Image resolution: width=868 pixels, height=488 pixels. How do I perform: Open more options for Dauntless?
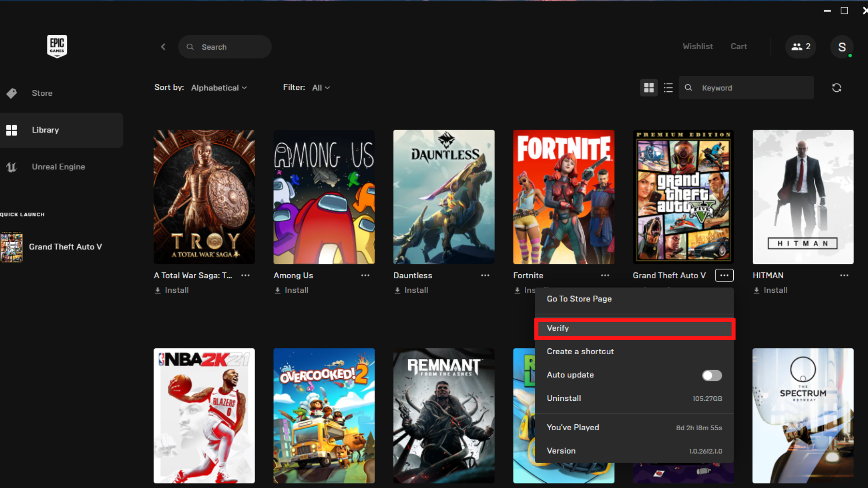485,275
